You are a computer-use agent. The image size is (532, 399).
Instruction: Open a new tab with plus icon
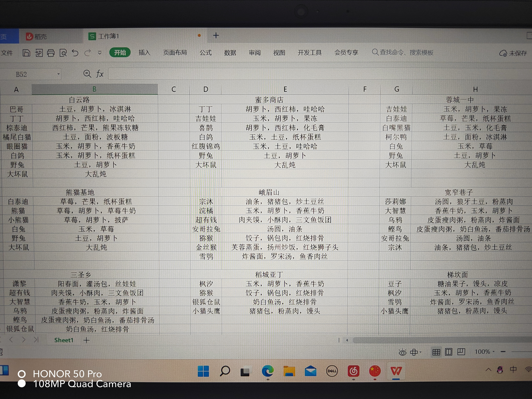tap(216, 36)
